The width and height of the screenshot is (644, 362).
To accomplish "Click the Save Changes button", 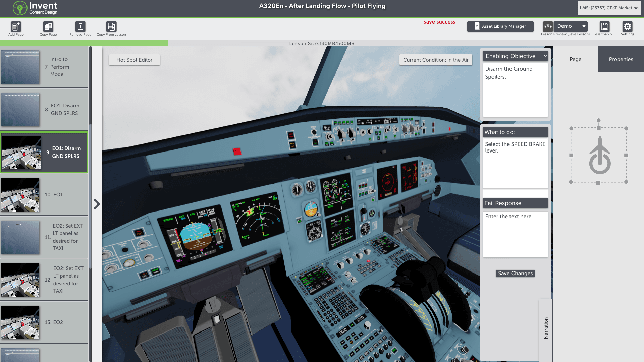I will tap(515, 273).
